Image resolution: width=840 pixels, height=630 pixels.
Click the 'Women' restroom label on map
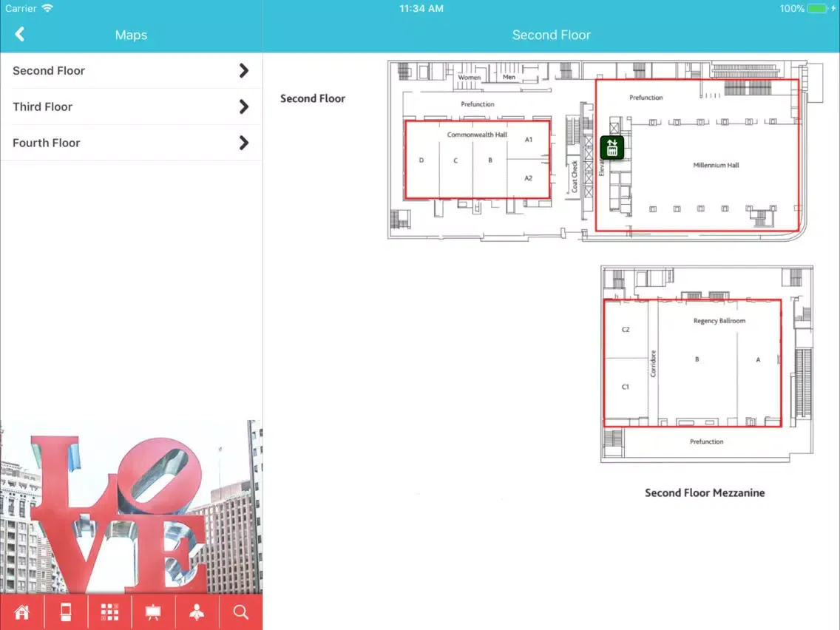coord(470,77)
